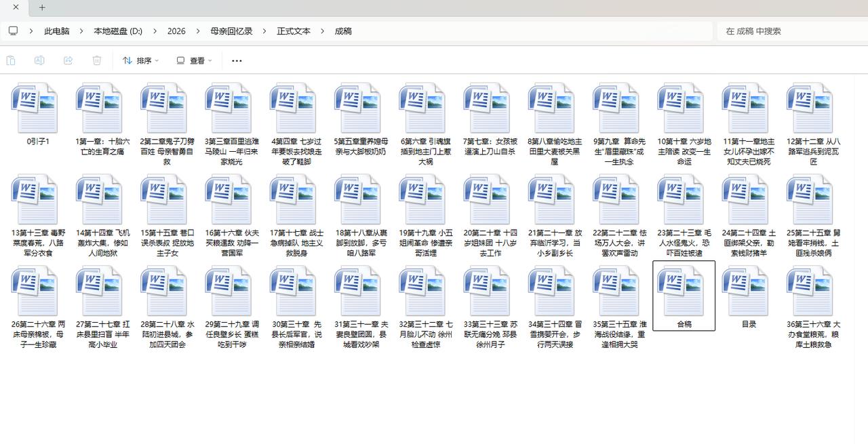
Task: Select the 5第五章童养媳母亲 document icon
Action: pos(358,108)
